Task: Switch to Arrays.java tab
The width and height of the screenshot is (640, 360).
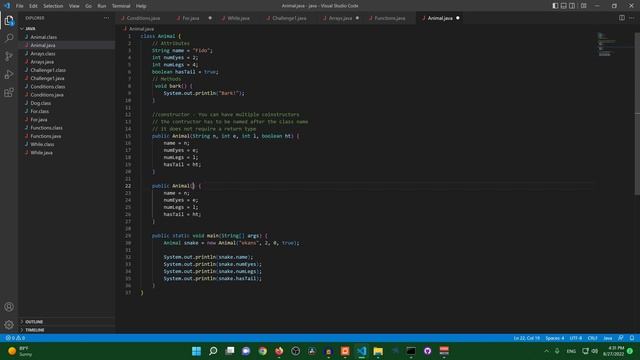Action: 340,18
